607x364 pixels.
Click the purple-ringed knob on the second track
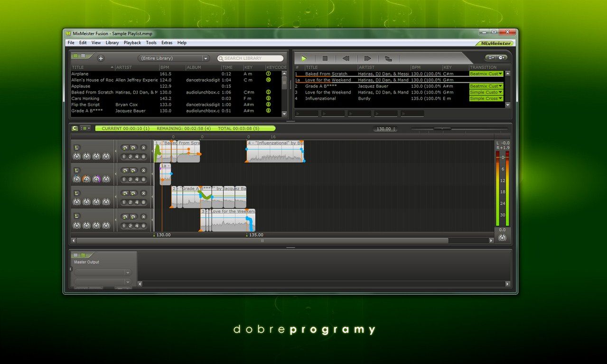(96, 179)
